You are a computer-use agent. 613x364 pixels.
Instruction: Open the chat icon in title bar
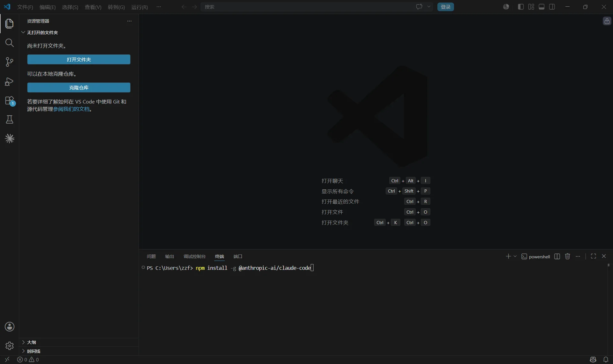[419, 7]
